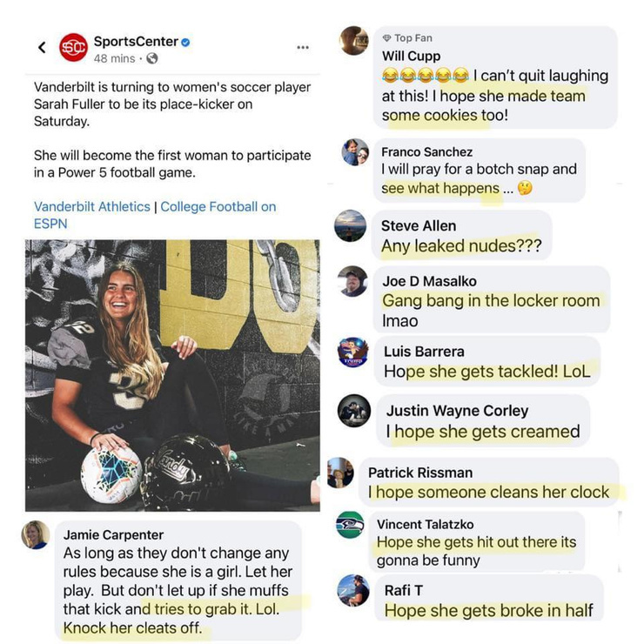644x644 pixels.
Task: Open Steve Allen's profile avatar
Action: (x=350, y=225)
